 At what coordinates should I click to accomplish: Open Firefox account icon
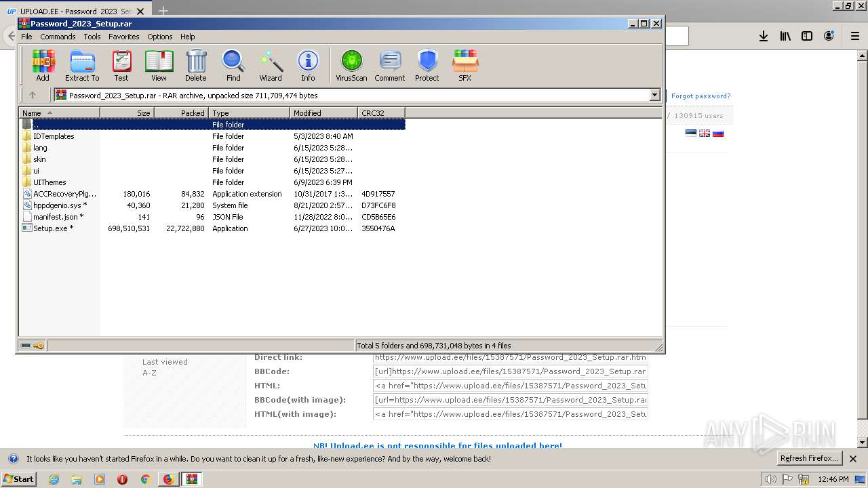coord(829,37)
